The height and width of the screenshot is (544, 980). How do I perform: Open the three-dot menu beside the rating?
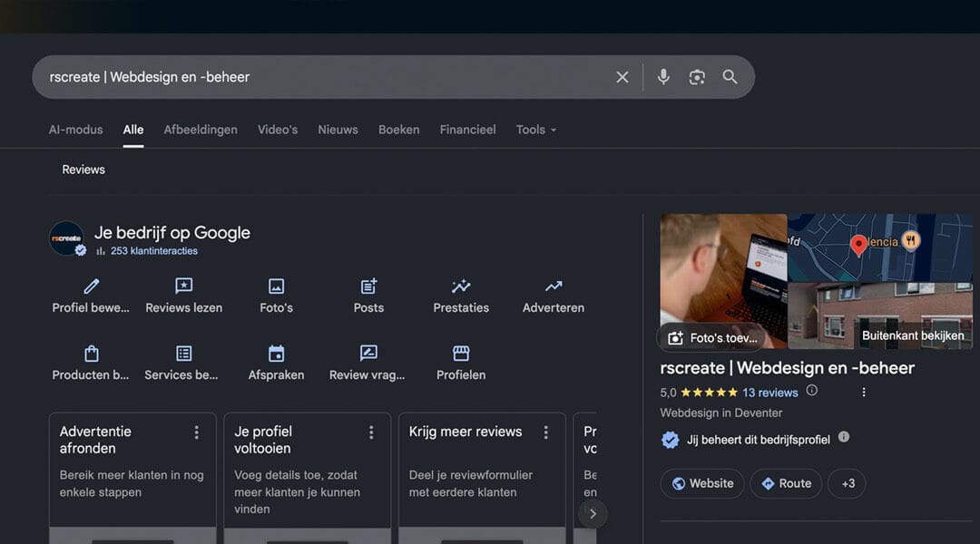coord(864,393)
